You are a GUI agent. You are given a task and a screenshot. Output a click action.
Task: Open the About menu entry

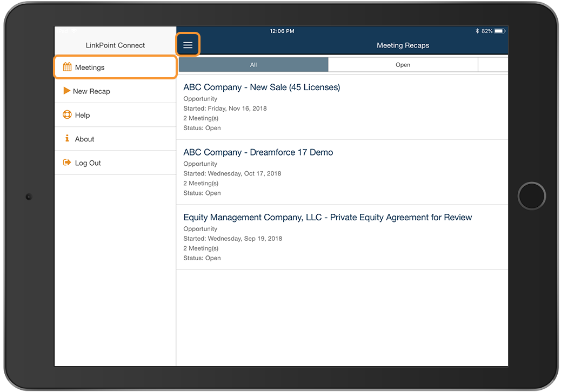[x=115, y=139]
